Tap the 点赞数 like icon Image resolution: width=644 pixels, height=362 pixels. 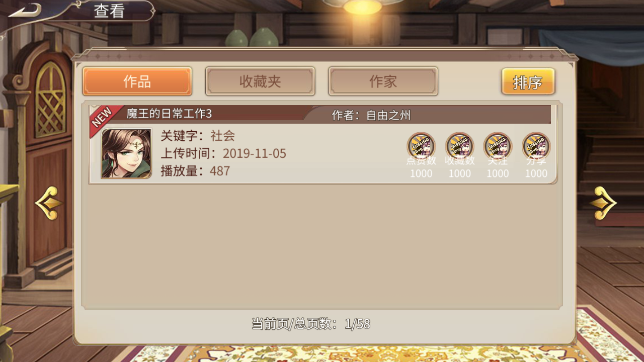point(421,146)
